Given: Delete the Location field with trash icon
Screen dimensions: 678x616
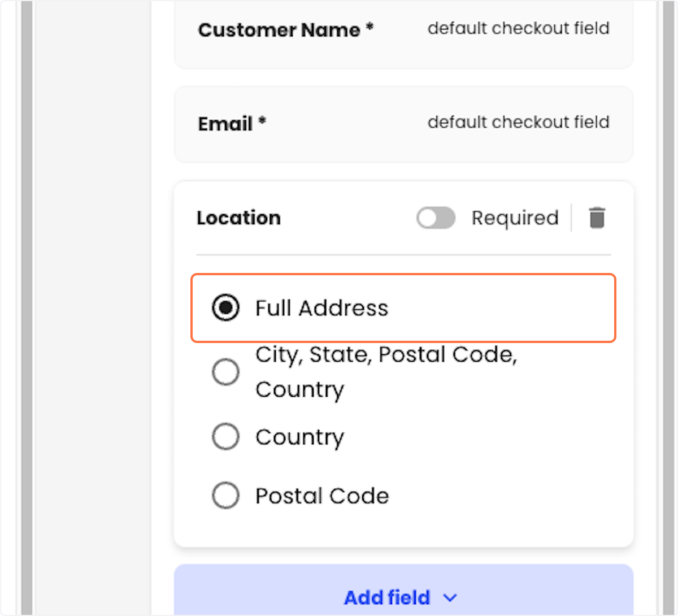Looking at the screenshot, I should 597,218.
